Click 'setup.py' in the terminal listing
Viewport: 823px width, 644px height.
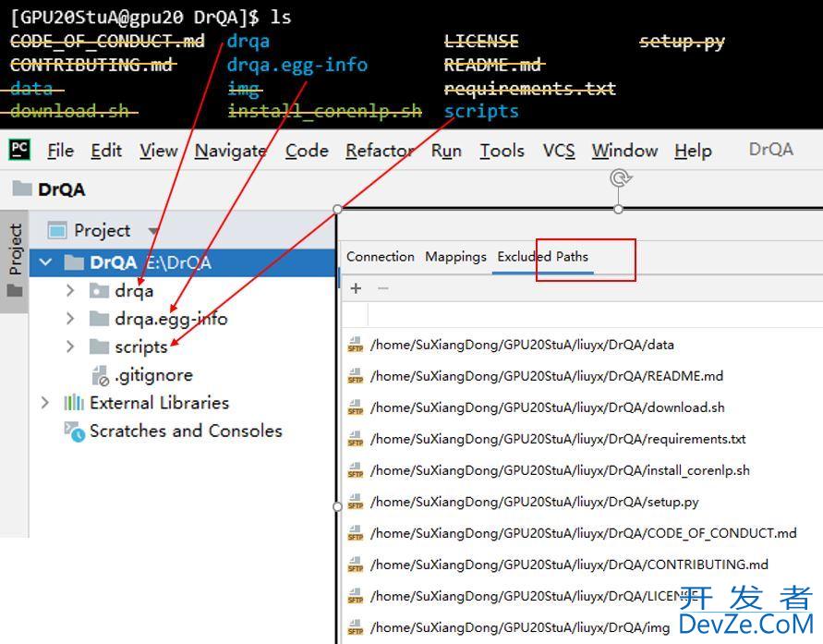pos(682,42)
